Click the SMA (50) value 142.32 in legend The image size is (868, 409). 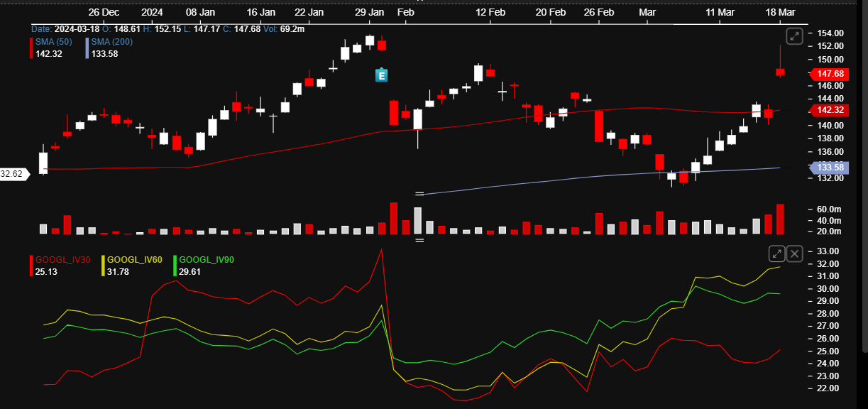pyautogui.click(x=49, y=54)
